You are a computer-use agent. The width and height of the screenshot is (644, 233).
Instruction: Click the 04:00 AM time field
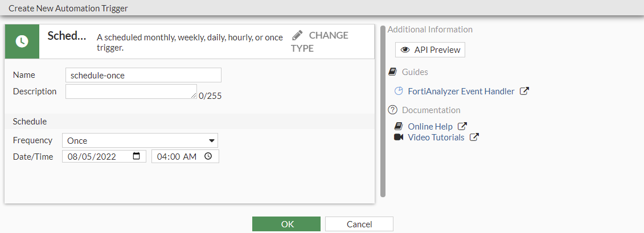coord(177,156)
